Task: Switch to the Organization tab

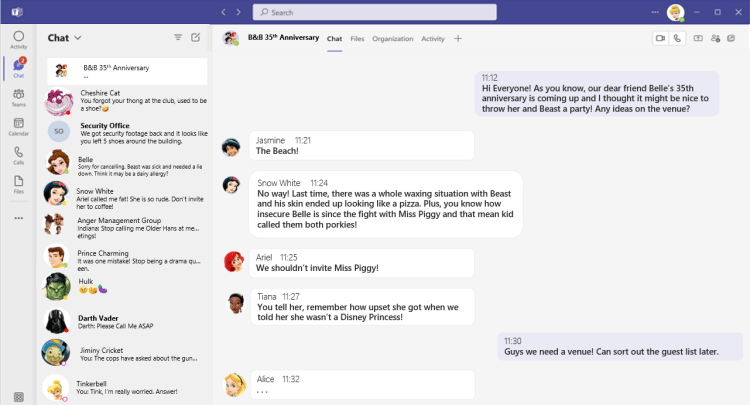Action: click(x=392, y=38)
